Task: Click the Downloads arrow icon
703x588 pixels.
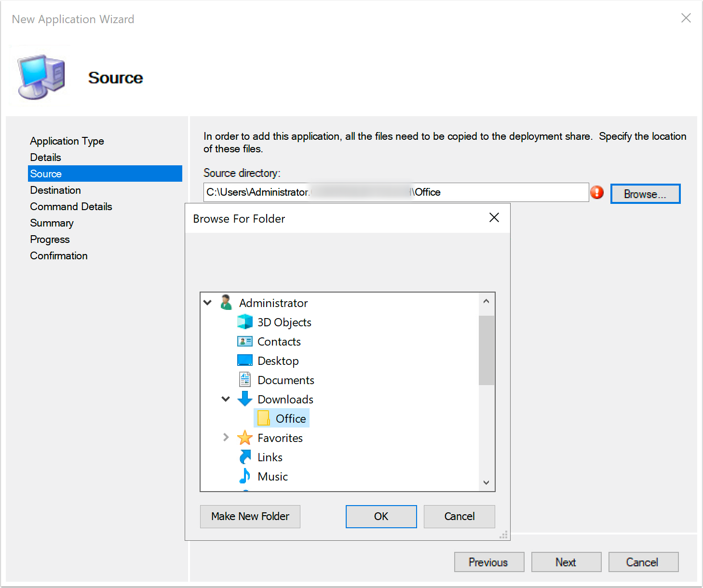Action: pos(245,399)
